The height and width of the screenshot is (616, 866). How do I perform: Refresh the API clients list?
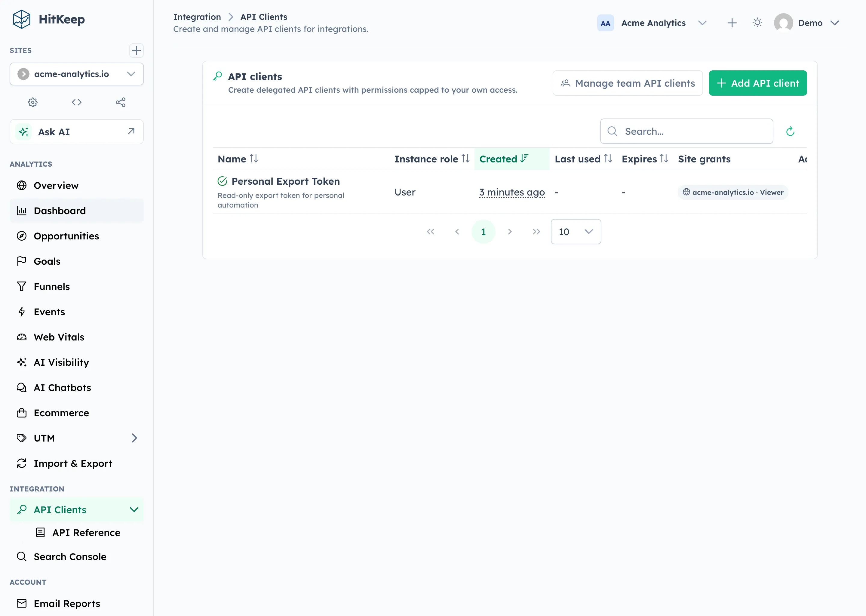click(790, 131)
